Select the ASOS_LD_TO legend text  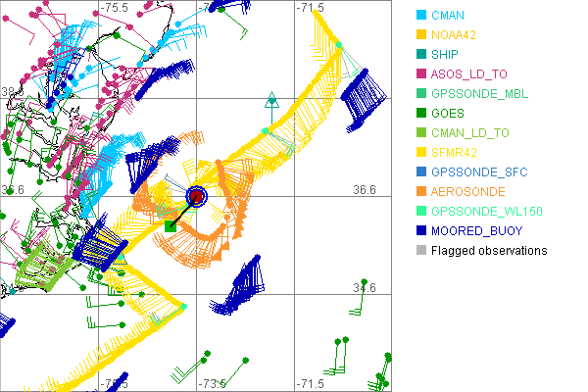(x=468, y=74)
